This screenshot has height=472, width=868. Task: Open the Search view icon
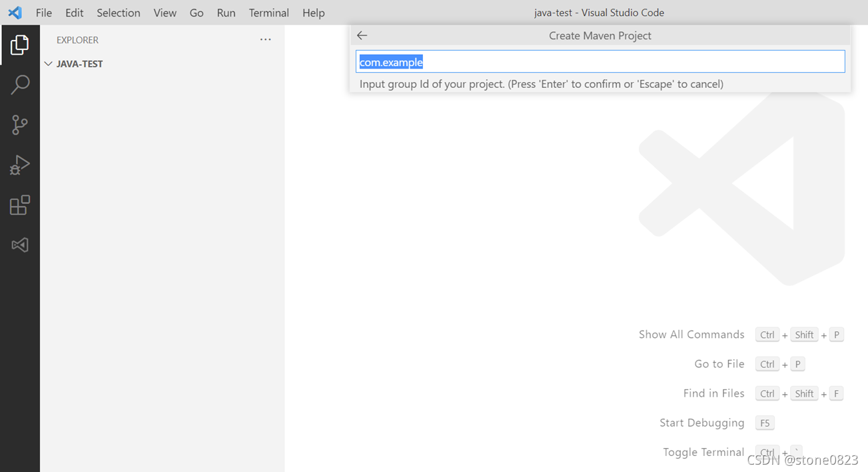[20, 85]
